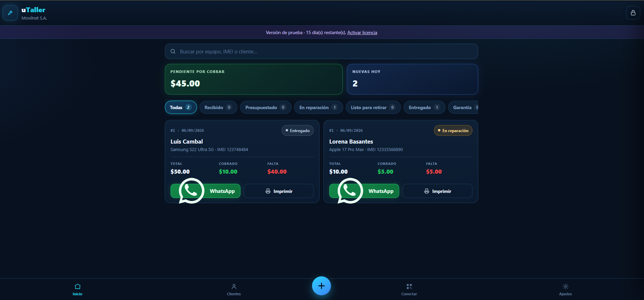This screenshot has height=300, width=644.
Task: Click Samsung S22 Ultra 5G device text
Action: tap(192, 149)
